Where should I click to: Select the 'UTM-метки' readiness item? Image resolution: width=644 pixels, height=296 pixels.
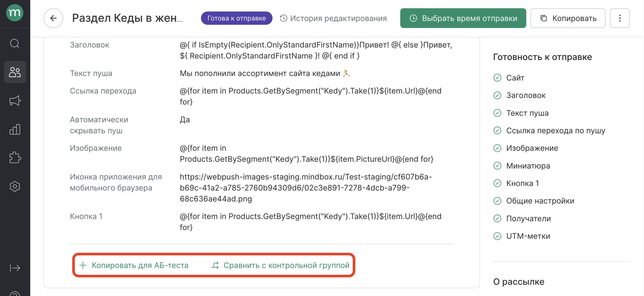coord(521,236)
